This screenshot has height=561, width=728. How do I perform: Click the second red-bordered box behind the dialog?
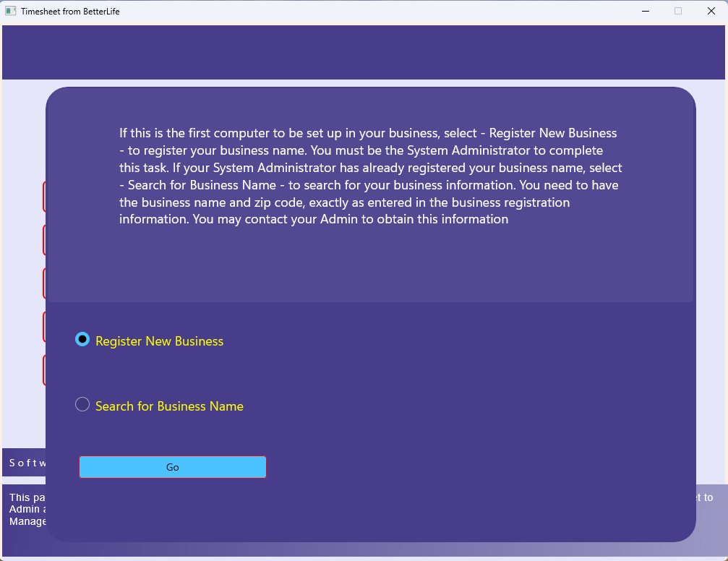pos(44,240)
